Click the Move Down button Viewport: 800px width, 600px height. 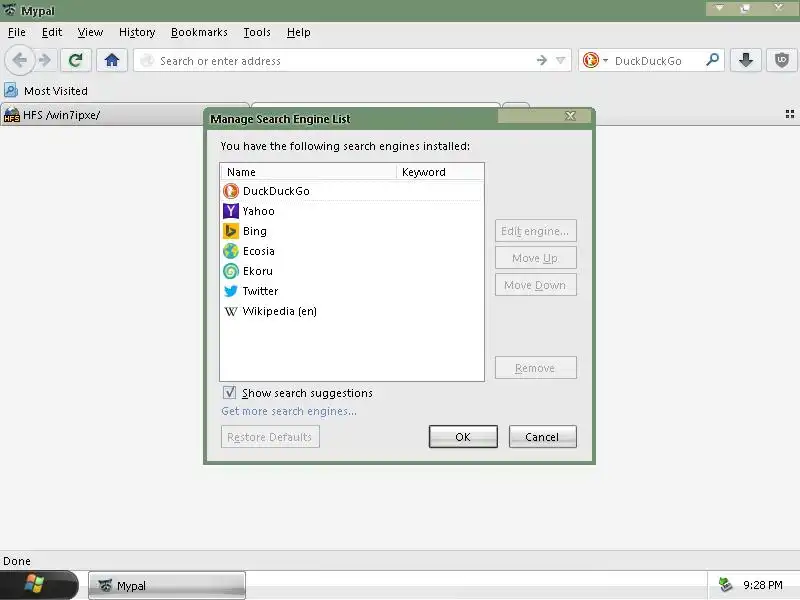(x=535, y=285)
